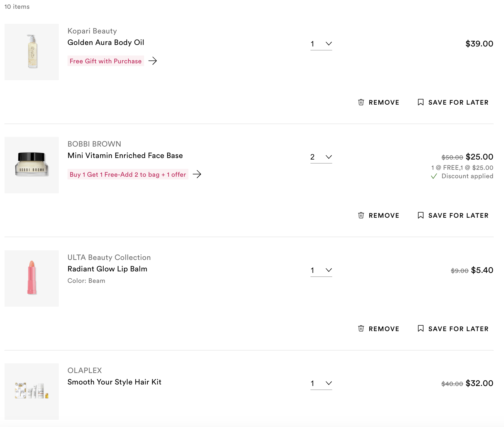
Task: Open quantity dropdown for Golden Aura Body Oil
Action: point(321,44)
